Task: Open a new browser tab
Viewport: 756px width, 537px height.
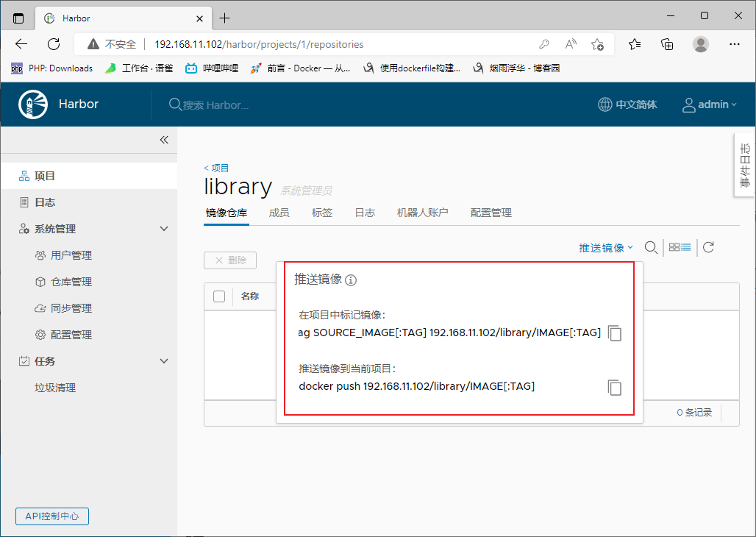Action: point(225,18)
